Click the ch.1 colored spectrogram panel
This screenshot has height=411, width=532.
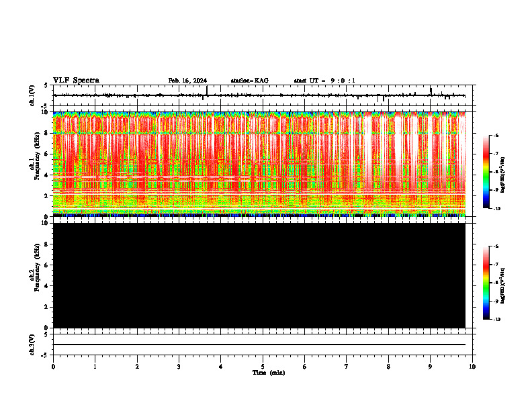click(x=259, y=164)
